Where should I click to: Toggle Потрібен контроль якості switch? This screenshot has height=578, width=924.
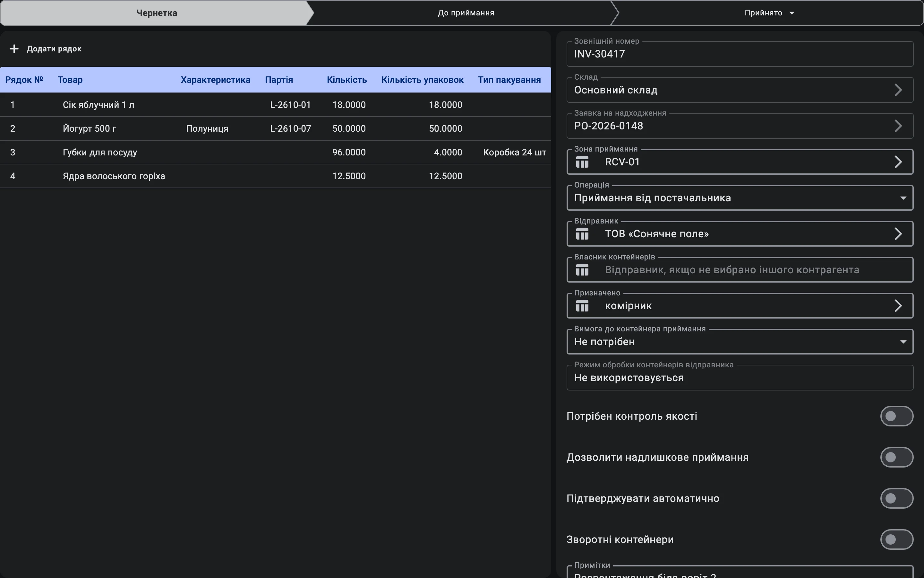tap(896, 416)
